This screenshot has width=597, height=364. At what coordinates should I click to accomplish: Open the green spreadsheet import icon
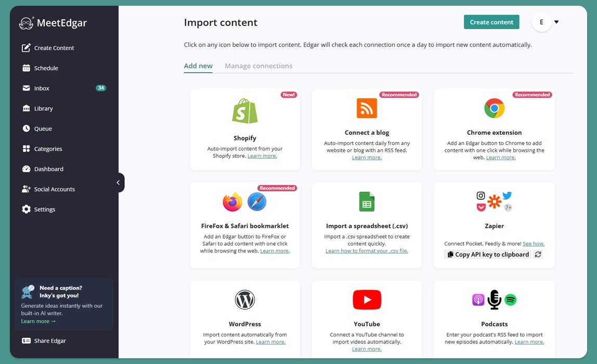[367, 202]
